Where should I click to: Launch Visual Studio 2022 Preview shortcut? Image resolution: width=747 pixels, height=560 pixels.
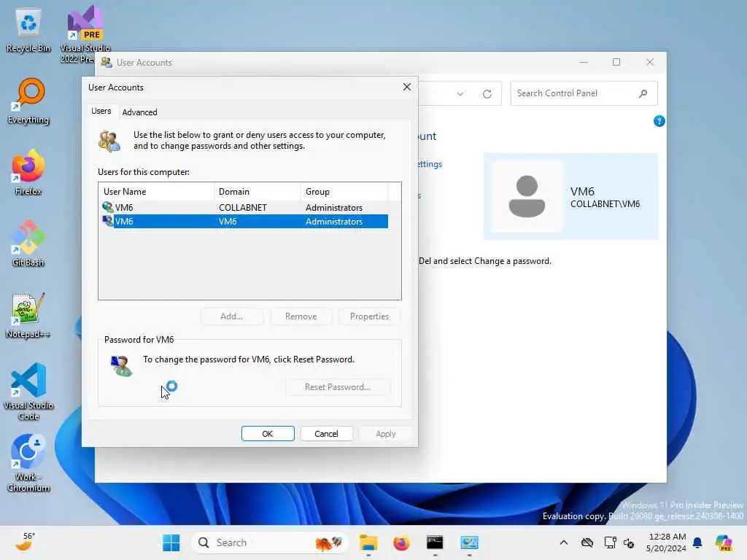click(85, 34)
